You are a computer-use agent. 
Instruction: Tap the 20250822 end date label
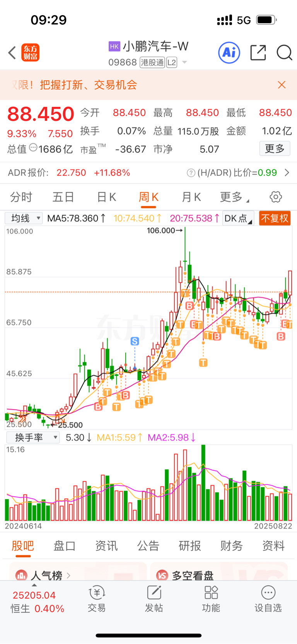[x=273, y=526]
